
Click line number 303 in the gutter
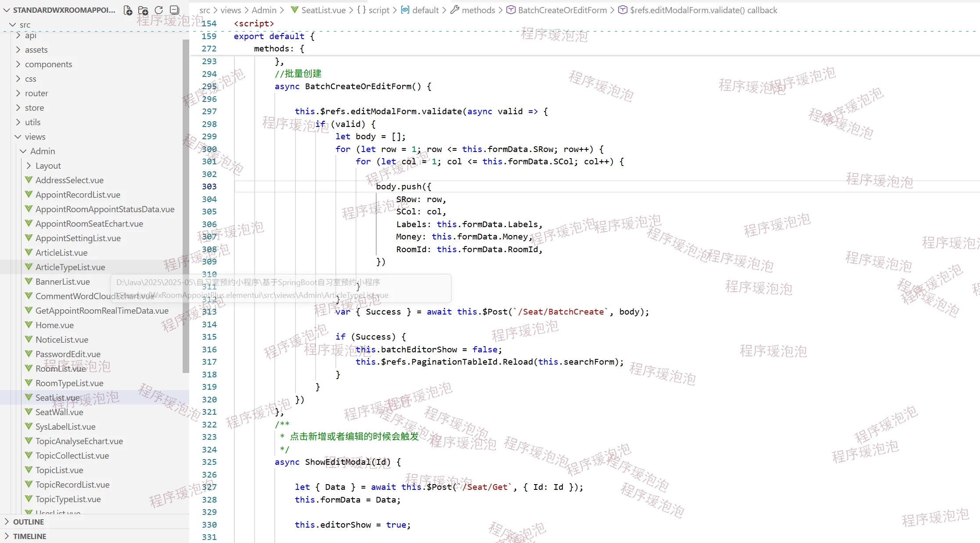pyautogui.click(x=209, y=186)
